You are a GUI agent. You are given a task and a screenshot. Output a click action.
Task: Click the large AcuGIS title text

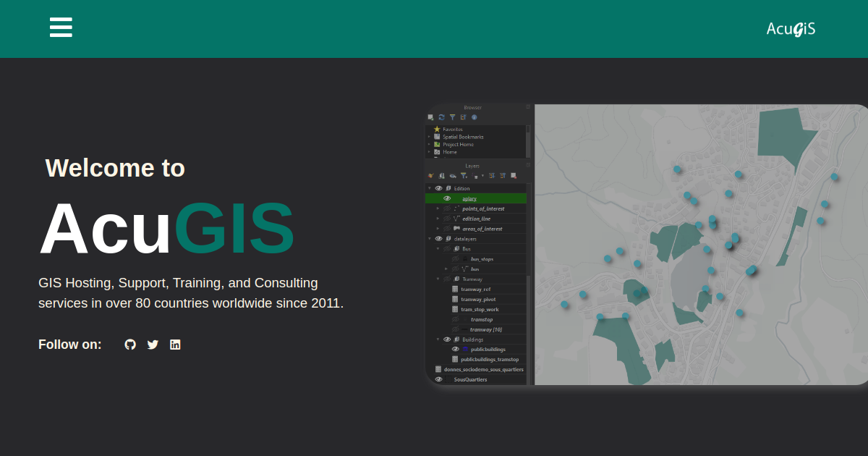point(166,229)
